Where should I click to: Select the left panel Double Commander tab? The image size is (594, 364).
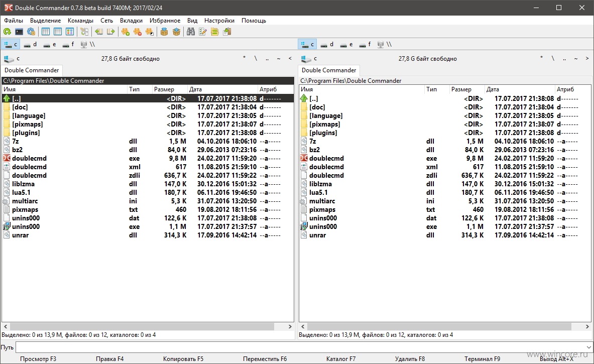(32, 70)
